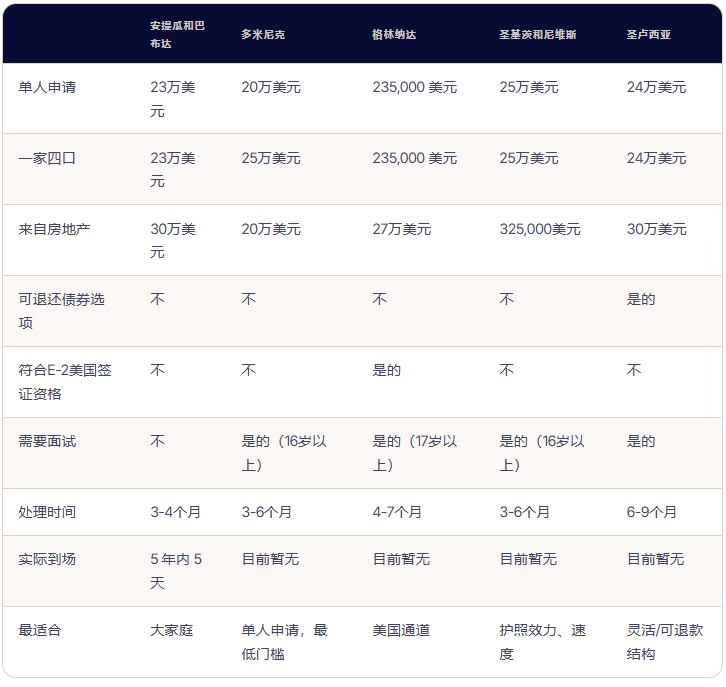Click '20万美元' in the 来自房地产 row

(271, 229)
